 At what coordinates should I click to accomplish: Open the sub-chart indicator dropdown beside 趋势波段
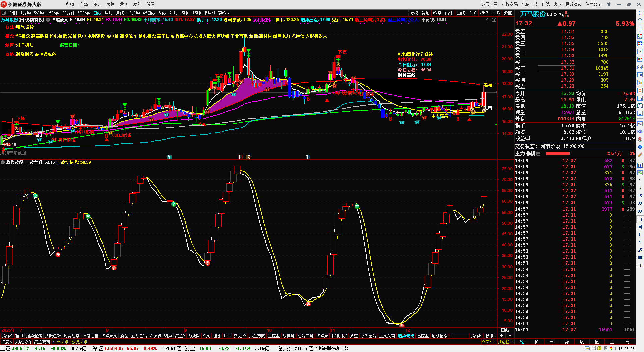(x=3, y=162)
